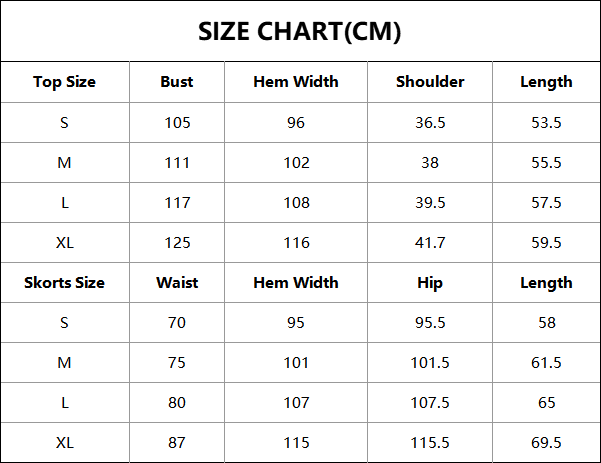
Task: Select the waist value 87
Action: pos(177,443)
